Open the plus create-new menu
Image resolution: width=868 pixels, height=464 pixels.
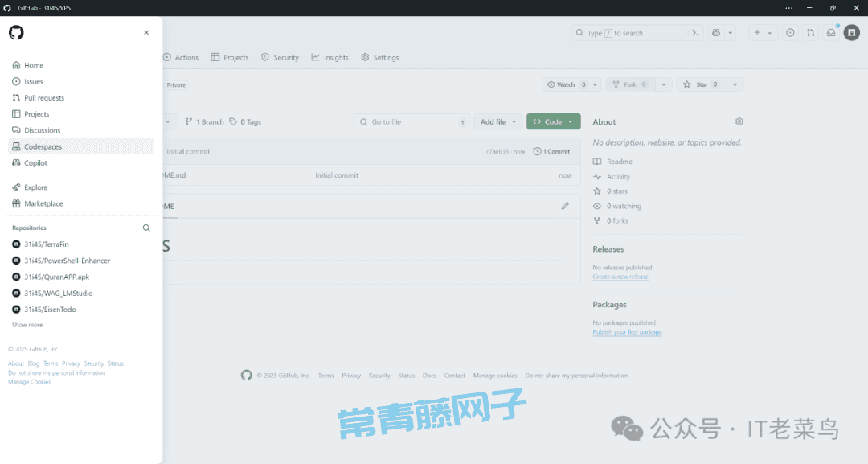point(763,33)
